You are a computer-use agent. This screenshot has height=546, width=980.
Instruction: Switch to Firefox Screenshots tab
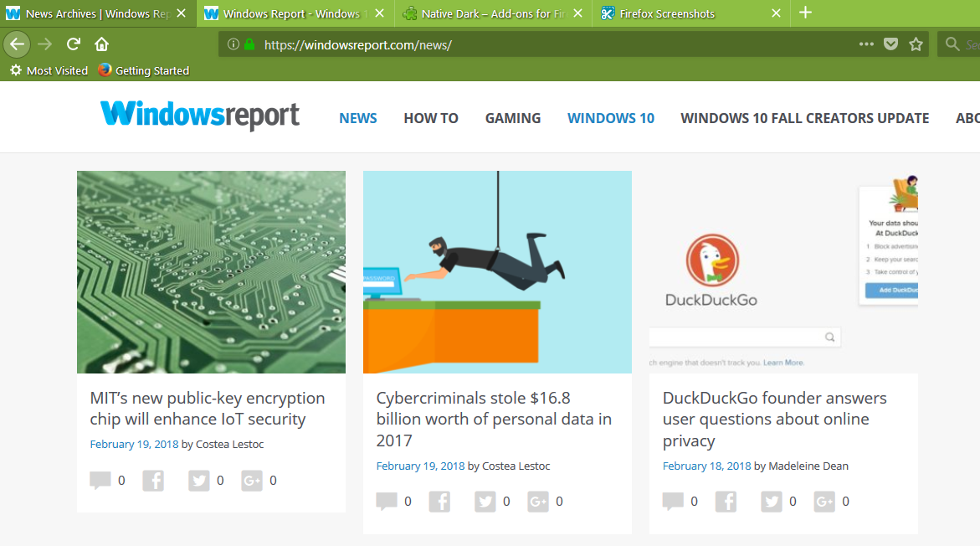[692, 13]
